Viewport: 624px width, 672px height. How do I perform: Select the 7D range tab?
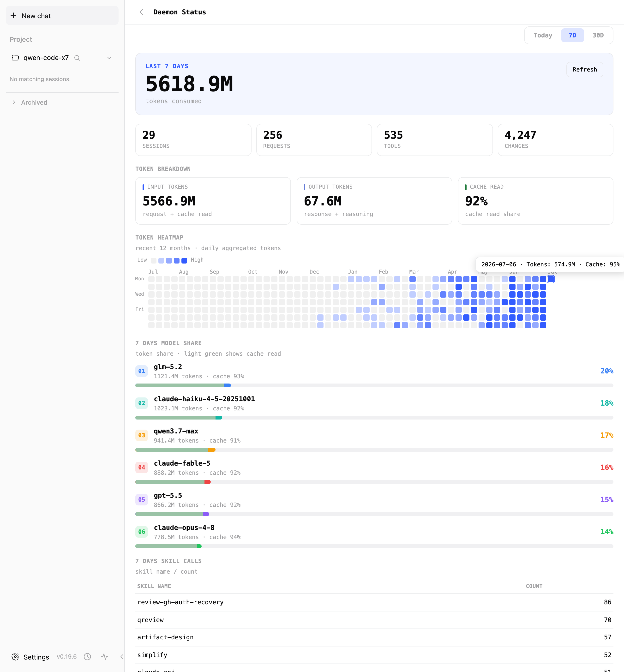tap(572, 35)
